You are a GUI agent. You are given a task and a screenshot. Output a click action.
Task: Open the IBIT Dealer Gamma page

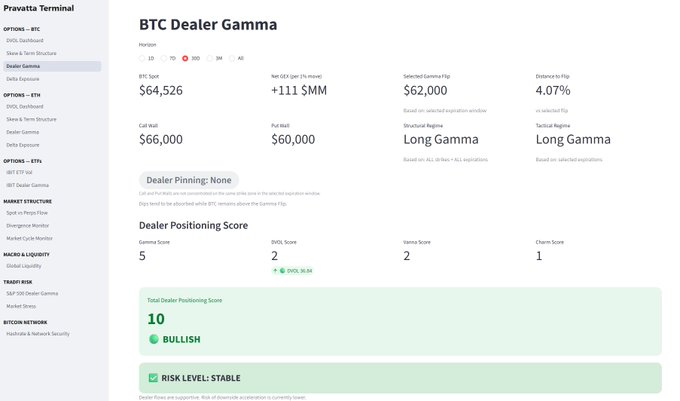27,185
